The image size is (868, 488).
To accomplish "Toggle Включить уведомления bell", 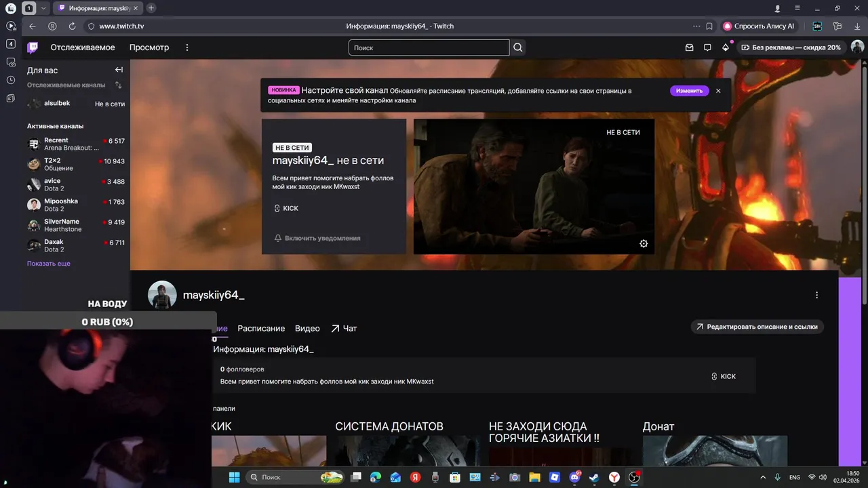I will click(317, 238).
